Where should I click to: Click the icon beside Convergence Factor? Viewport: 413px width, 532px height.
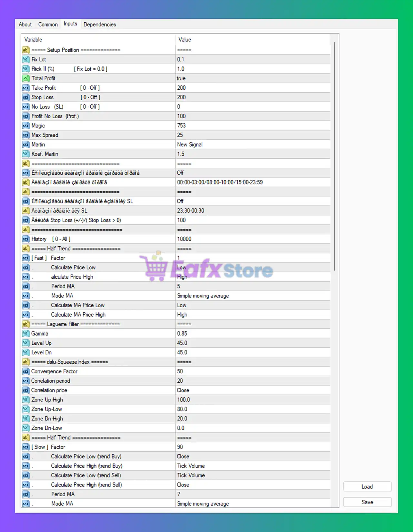click(x=25, y=371)
